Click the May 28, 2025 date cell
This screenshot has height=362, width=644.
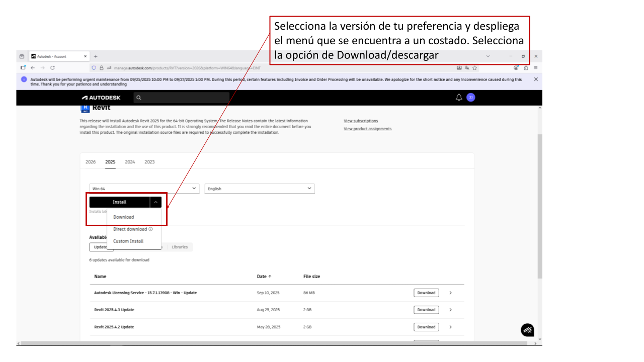269,327
